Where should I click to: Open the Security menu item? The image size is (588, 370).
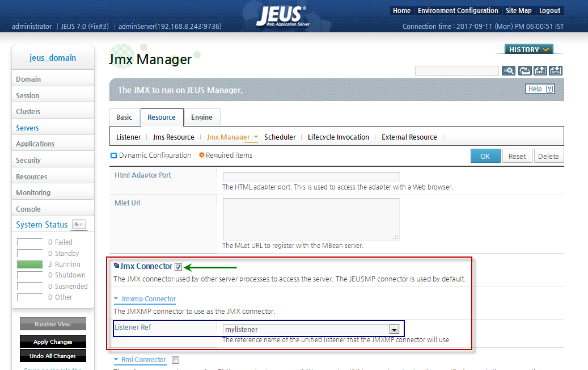pos(53,160)
